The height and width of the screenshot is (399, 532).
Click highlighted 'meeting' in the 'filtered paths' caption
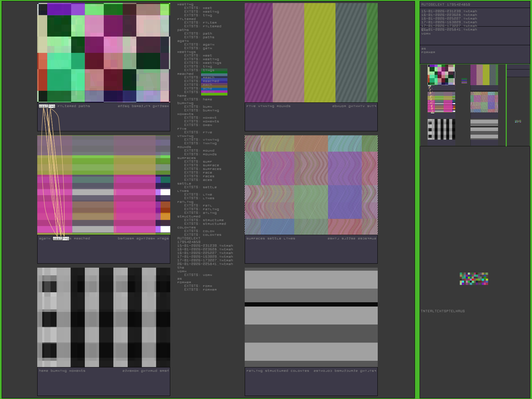(x=47, y=106)
